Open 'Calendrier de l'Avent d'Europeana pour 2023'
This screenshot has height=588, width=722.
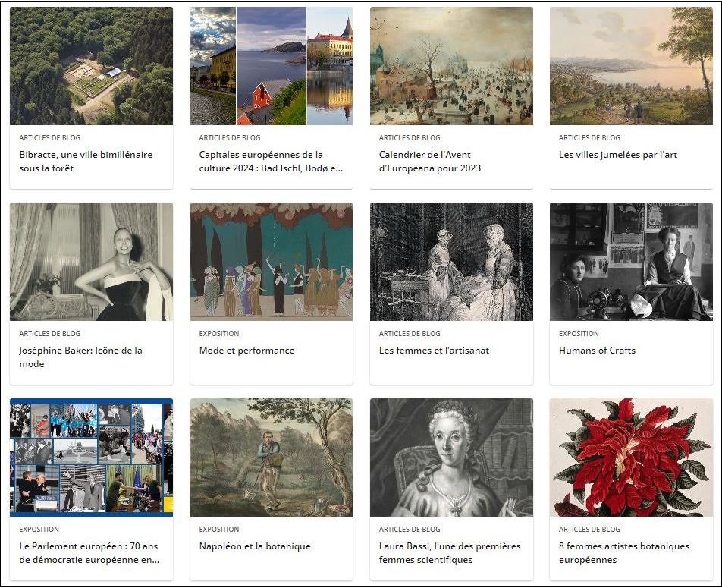coord(429,162)
